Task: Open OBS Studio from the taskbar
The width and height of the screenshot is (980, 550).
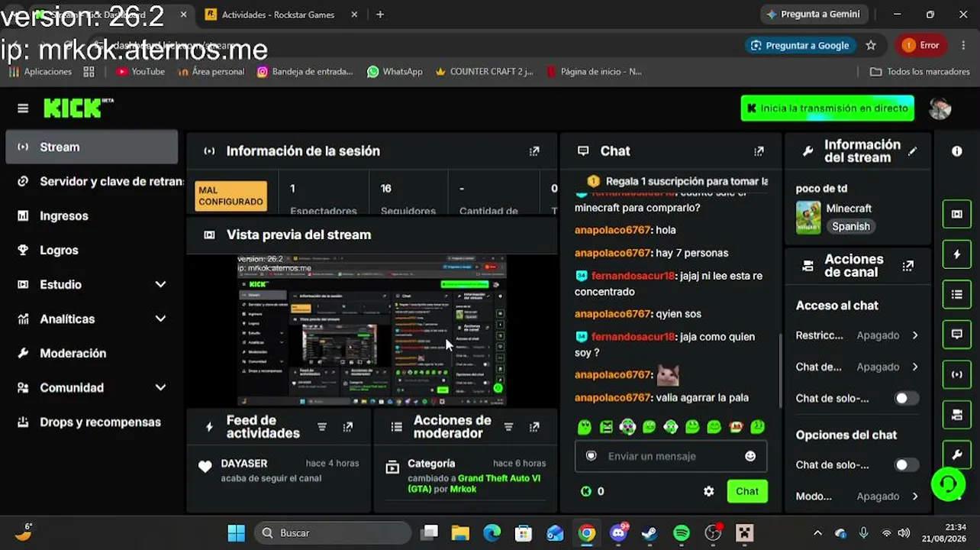Action: click(x=713, y=532)
